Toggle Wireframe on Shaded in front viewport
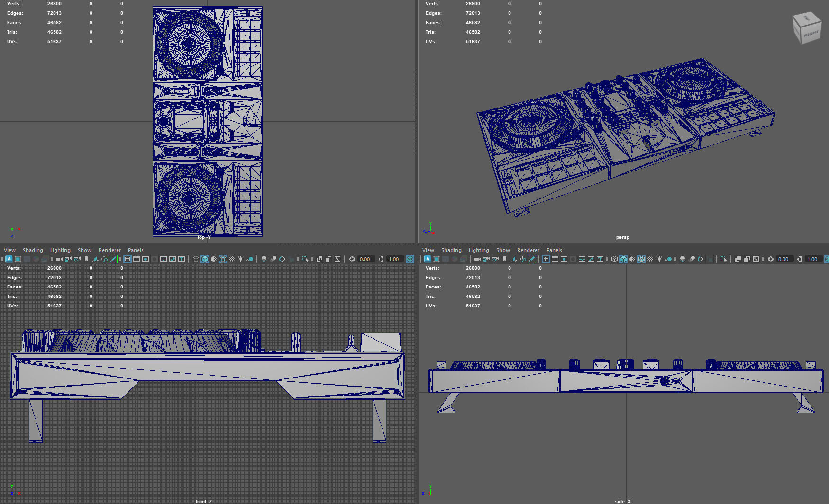Viewport: 829px width, 504px height. click(x=223, y=259)
